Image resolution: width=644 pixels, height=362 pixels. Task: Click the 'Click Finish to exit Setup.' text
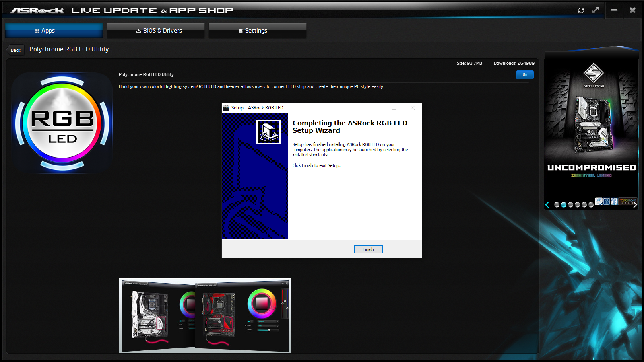coord(316,165)
